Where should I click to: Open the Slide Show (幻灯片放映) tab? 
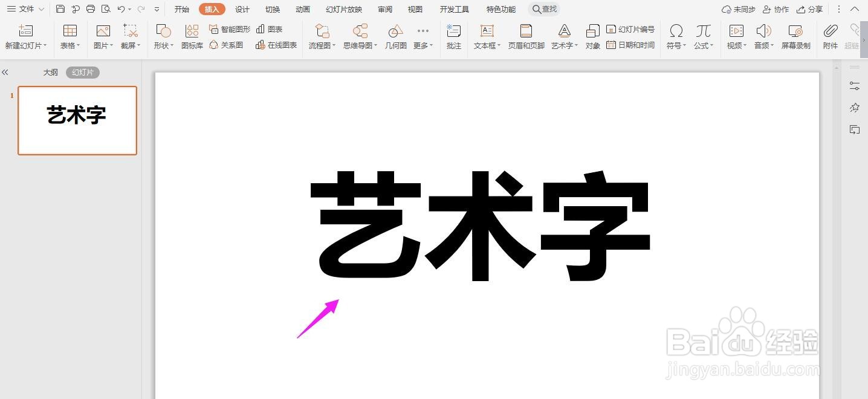344,9
